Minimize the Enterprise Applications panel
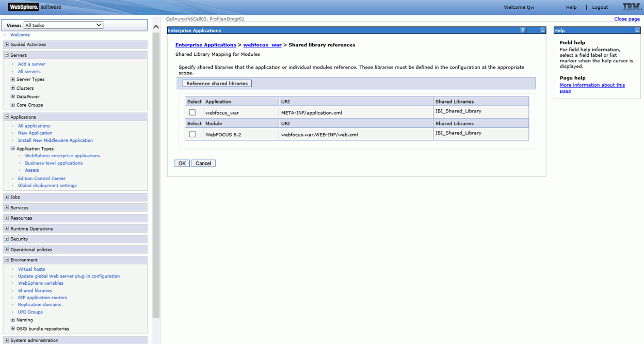 click(x=542, y=30)
